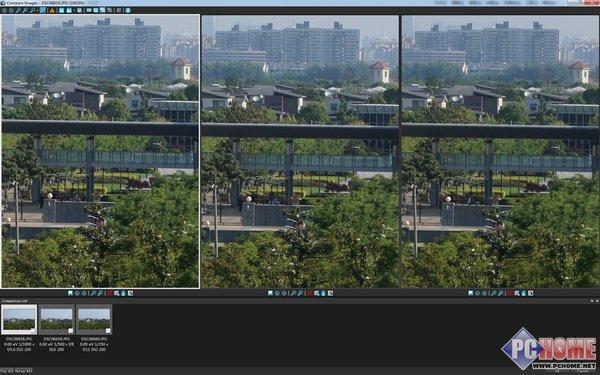Click the tag icon under the middle image

[x=270, y=293]
